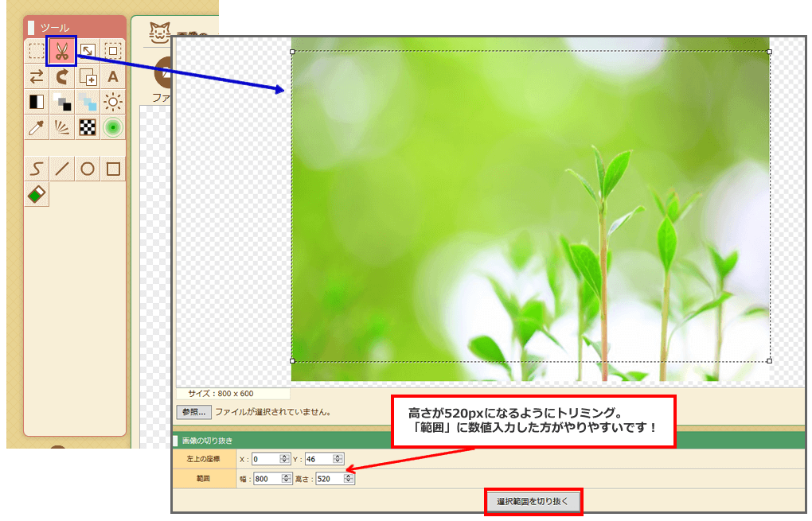Pick the straight line drawing tool
This screenshot has width=812, height=521.
pyautogui.click(x=62, y=169)
